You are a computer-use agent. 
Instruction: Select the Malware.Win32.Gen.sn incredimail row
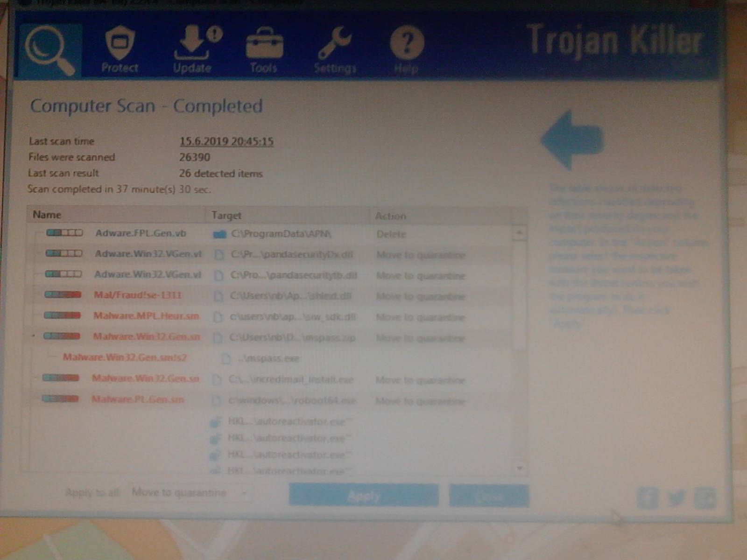click(271, 379)
